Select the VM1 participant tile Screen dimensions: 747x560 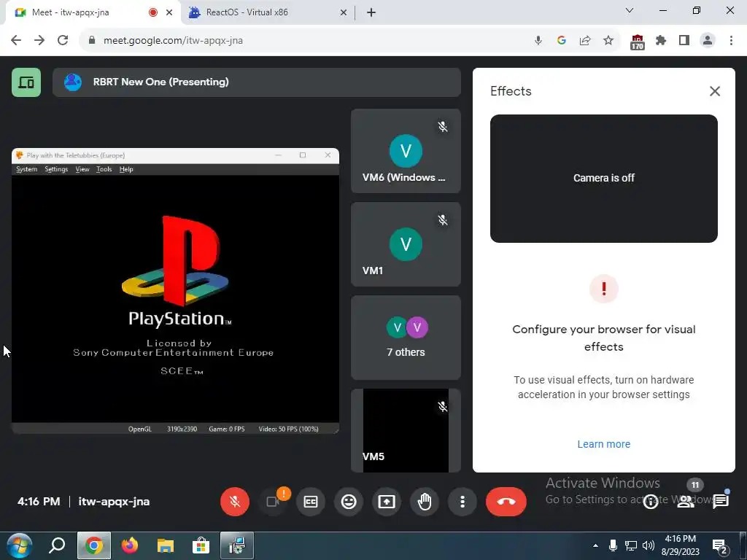[x=406, y=244]
